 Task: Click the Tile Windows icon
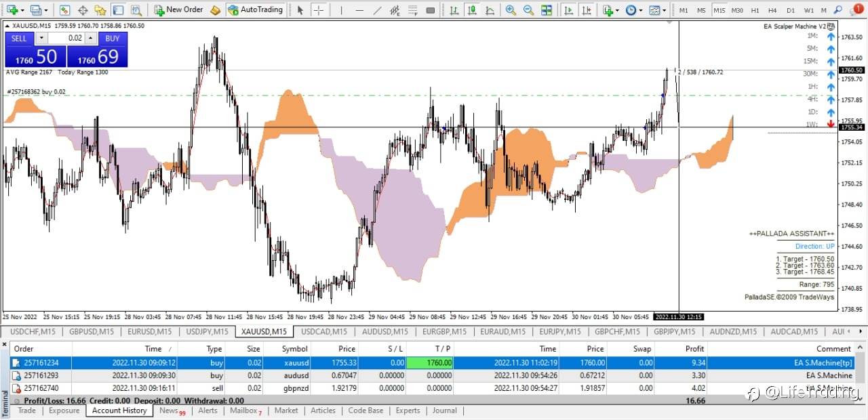tap(547, 10)
